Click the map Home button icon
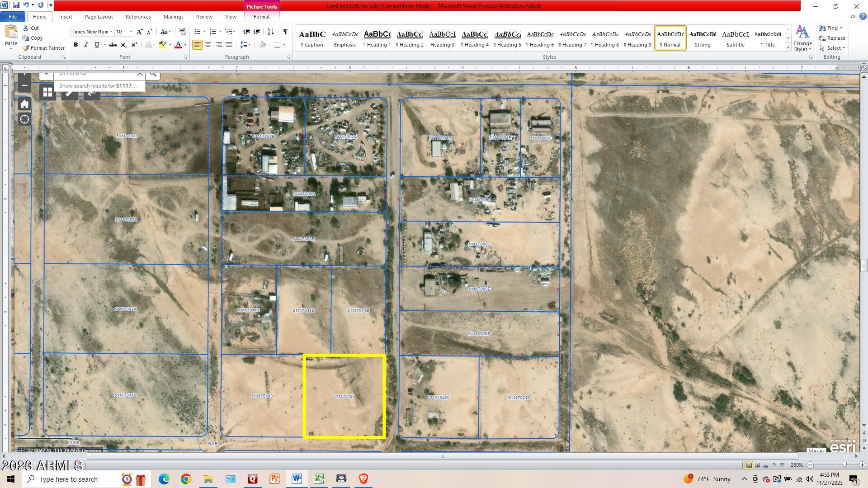 coord(24,104)
